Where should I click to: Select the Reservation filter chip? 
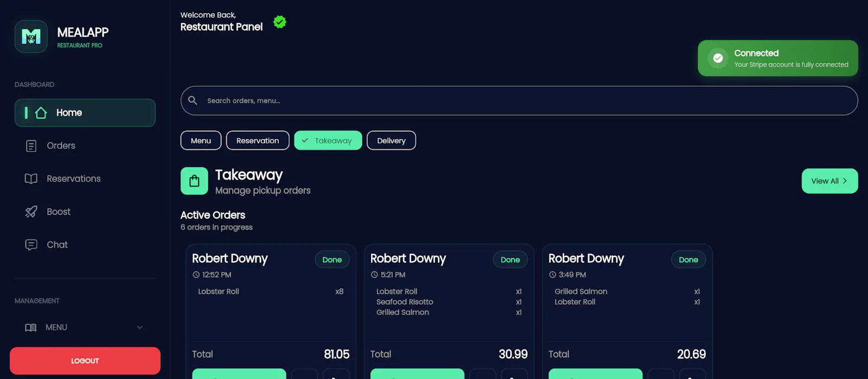[x=258, y=141]
